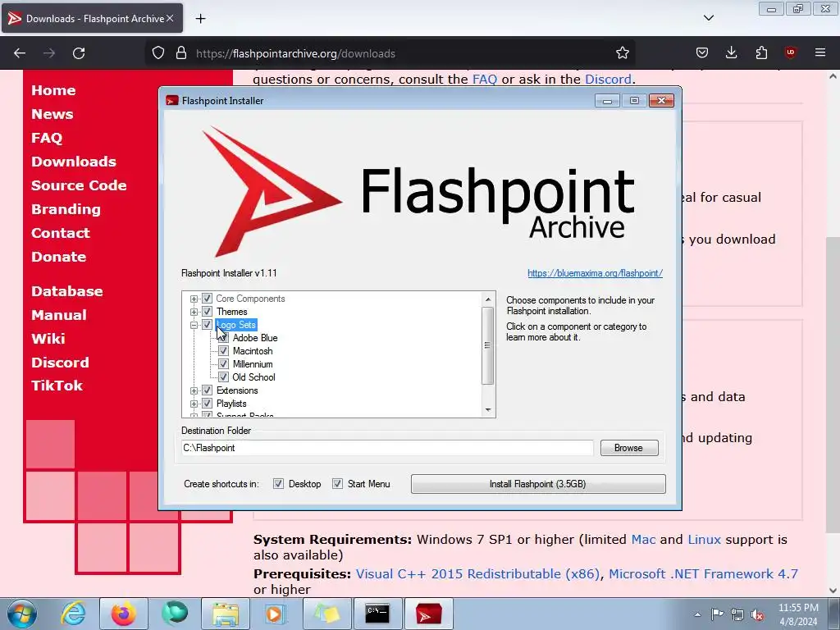
Task: Open the Firefox downloads panel arrow
Action: pyautogui.click(x=731, y=53)
